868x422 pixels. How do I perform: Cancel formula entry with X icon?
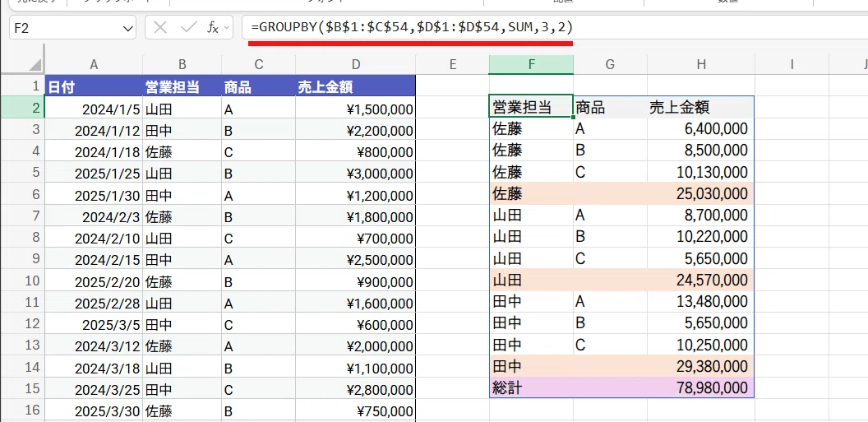(160, 28)
